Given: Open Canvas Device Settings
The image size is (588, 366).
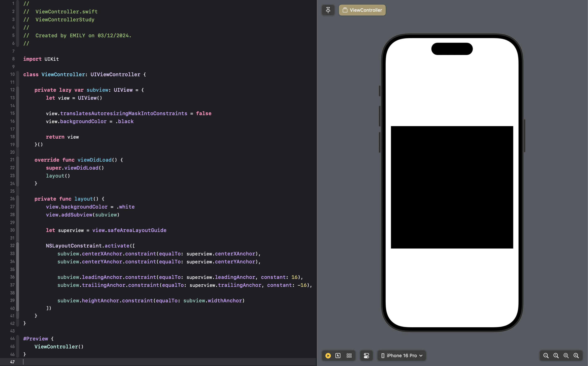Looking at the screenshot, I should point(366,356).
